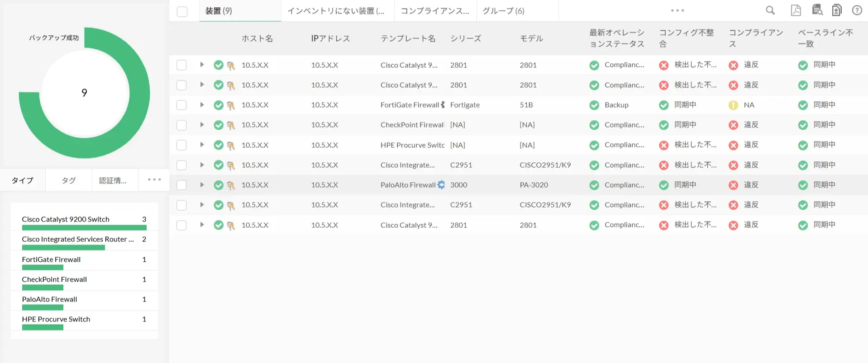Toggle the select-all checkbox in the header
The width and height of the screenshot is (868, 363).
coord(182,11)
